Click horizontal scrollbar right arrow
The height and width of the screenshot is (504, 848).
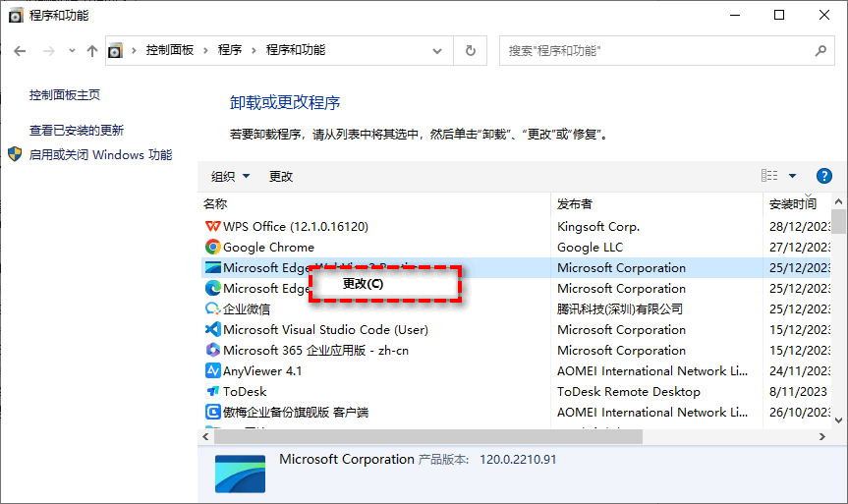tap(822, 436)
